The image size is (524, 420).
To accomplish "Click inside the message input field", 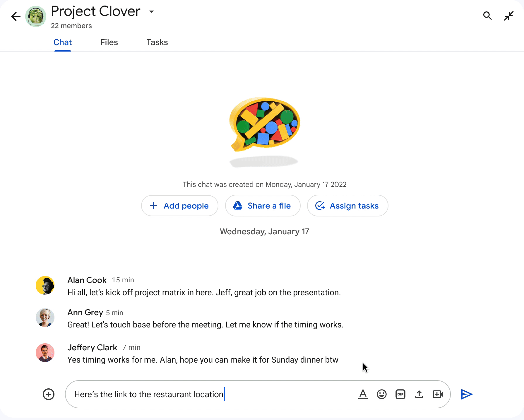I will 205,394.
